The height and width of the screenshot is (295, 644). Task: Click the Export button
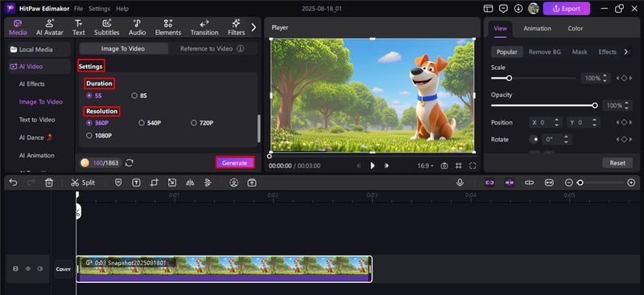click(x=567, y=9)
